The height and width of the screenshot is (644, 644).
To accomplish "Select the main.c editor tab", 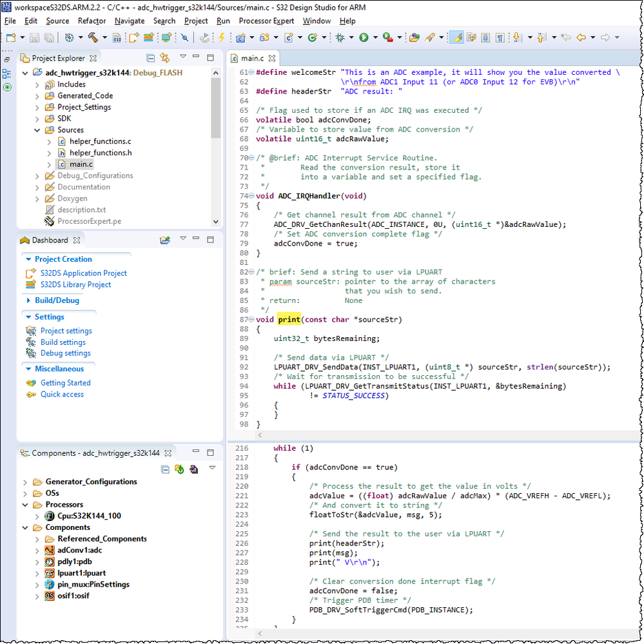I will pyautogui.click(x=252, y=59).
